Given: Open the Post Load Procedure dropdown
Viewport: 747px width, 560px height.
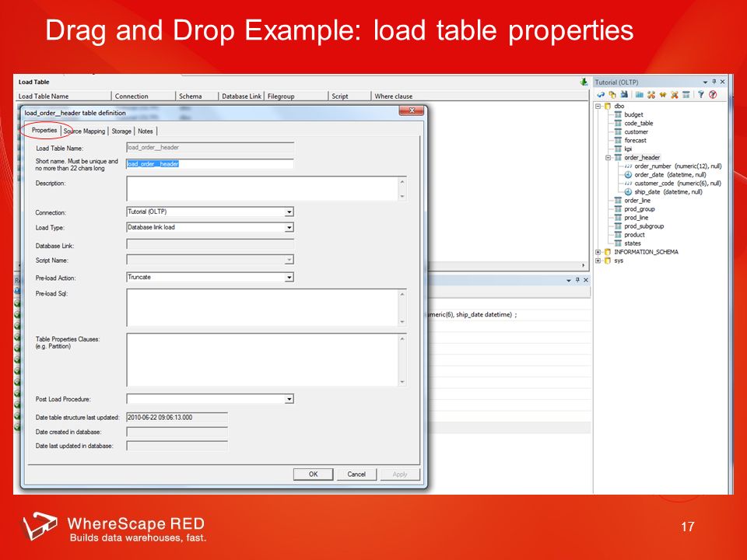Looking at the screenshot, I should 289,399.
